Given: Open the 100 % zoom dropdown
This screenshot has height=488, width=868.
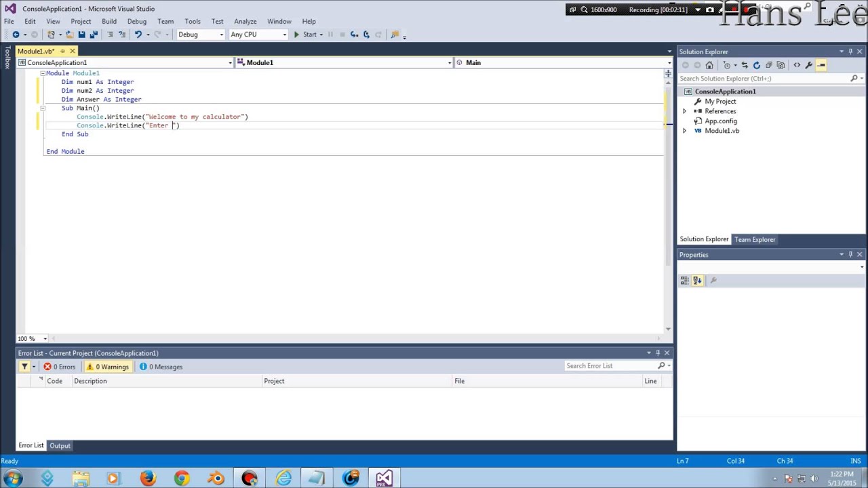Looking at the screenshot, I should [x=45, y=338].
